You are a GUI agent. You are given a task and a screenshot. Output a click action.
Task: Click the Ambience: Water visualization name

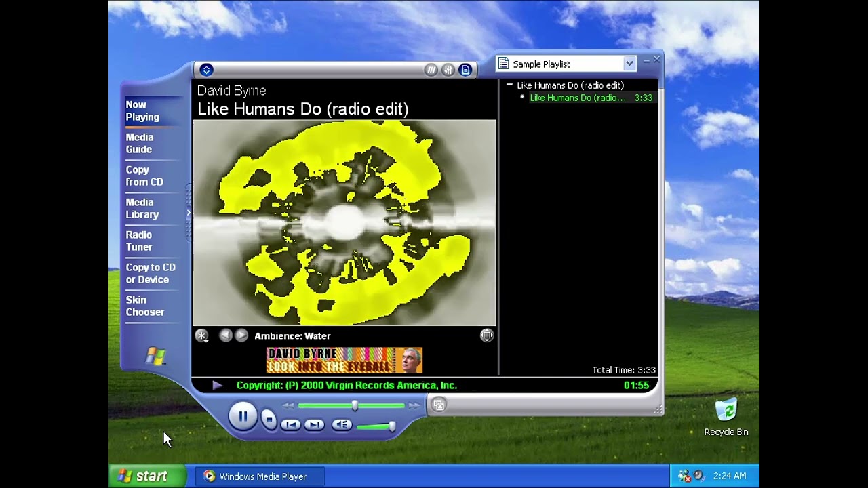pos(292,335)
